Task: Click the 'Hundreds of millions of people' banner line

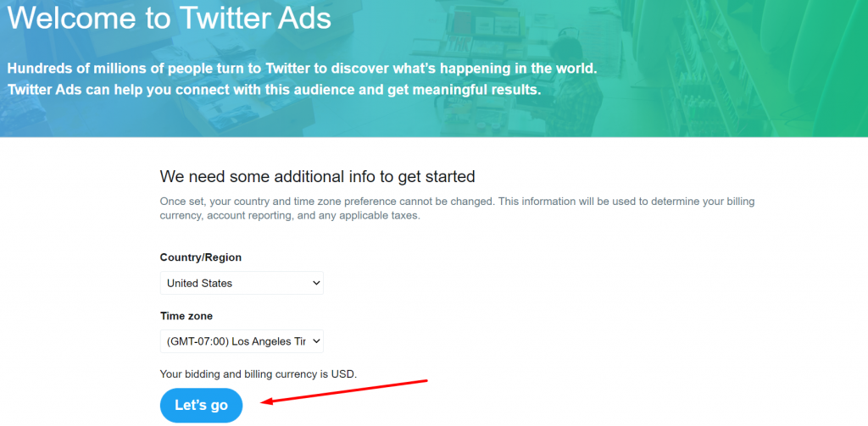Action: click(303, 69)
